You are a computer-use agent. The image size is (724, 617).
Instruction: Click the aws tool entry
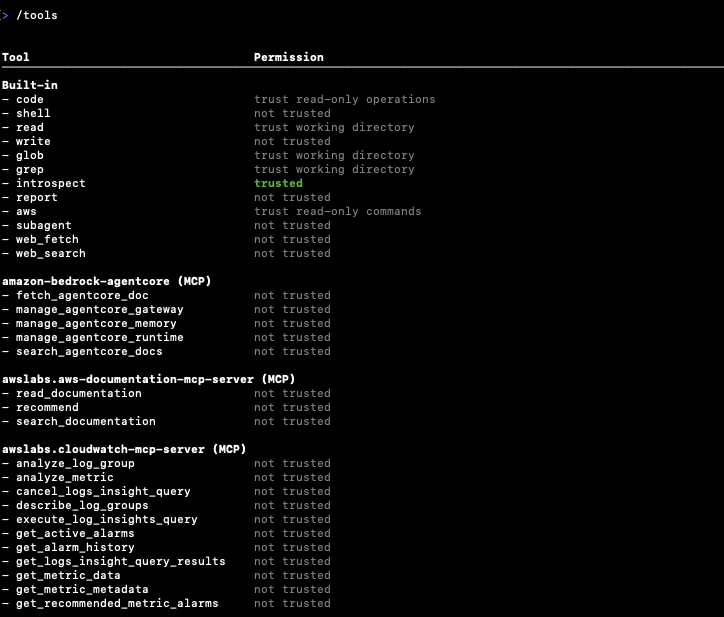pos(26,212)
